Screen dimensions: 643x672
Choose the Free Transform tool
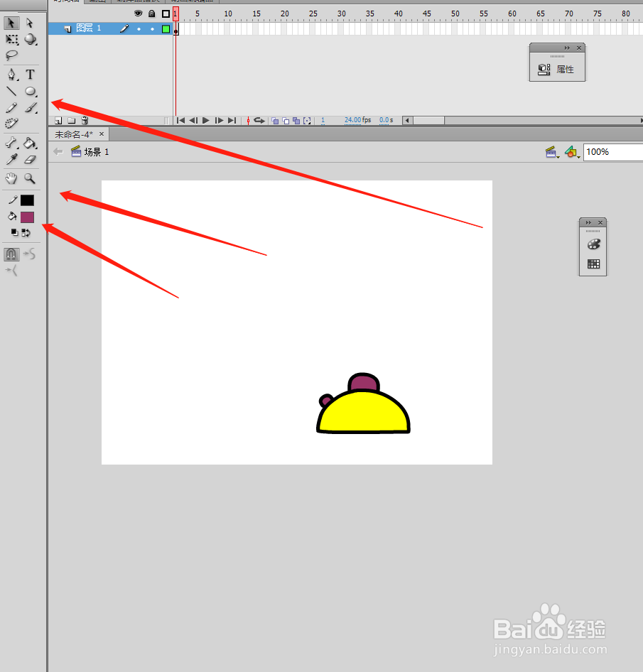click(x=11, y=40)
